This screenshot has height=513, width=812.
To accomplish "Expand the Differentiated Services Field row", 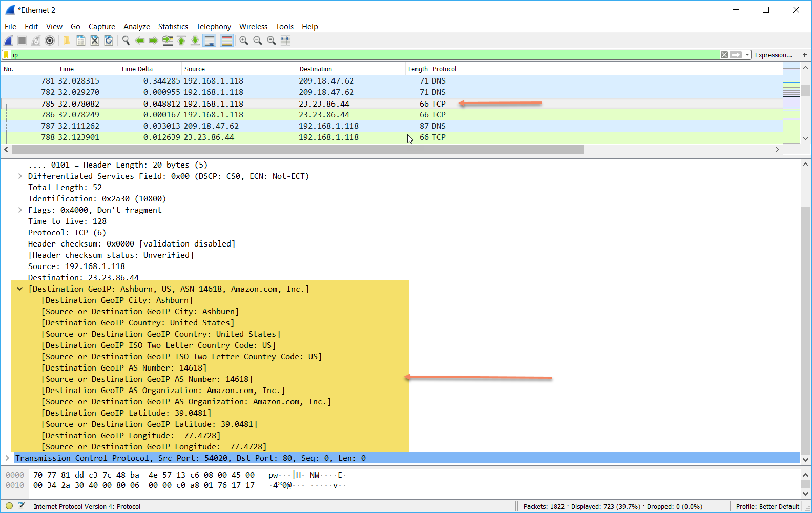I will coord(20,176).
